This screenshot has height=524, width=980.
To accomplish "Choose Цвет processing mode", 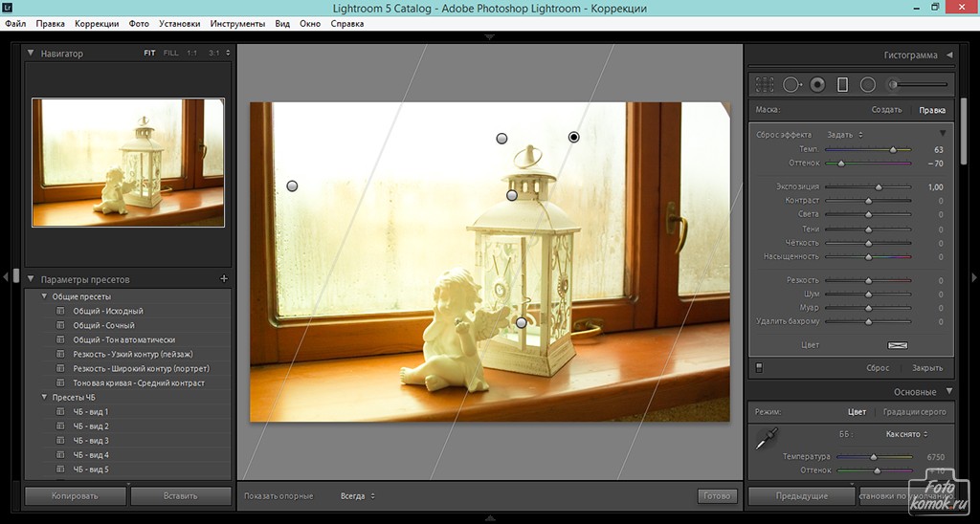I will tap(857, 412).
